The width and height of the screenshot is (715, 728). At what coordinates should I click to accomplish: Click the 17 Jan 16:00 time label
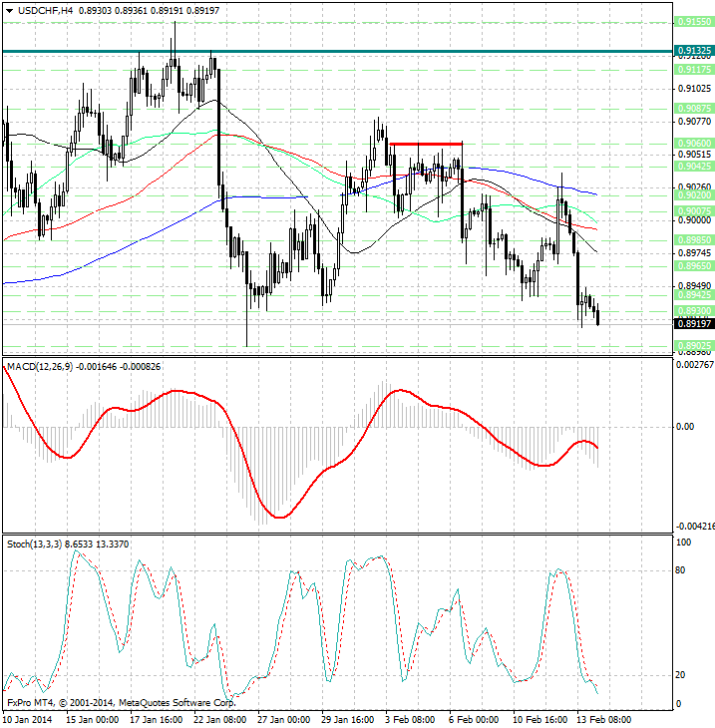point(156,720)
